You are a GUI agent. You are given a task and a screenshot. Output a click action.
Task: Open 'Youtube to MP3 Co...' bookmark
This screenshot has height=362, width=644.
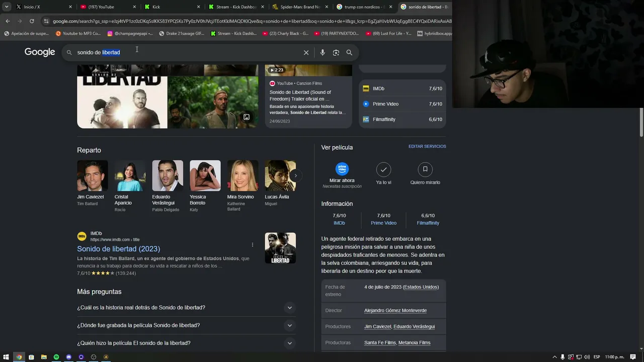[78, 34]
